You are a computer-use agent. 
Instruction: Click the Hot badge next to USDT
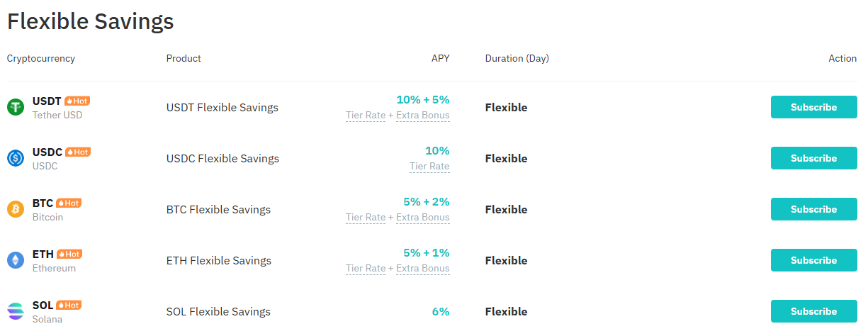[x=77, y=101]
